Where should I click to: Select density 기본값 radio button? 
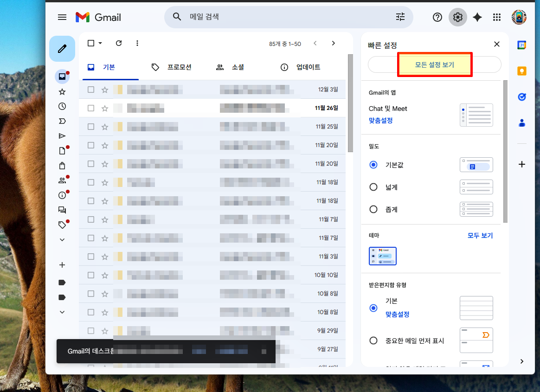tap(373, 165)
